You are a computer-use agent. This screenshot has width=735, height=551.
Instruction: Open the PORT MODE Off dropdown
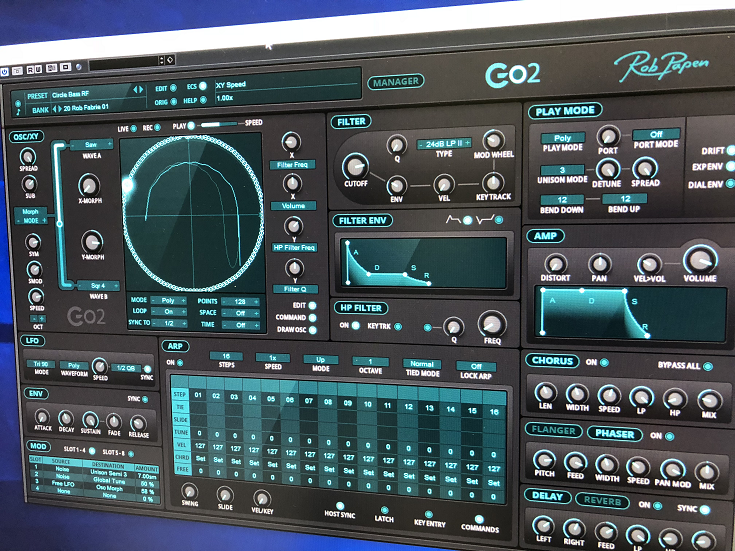(x=656, y=134)
